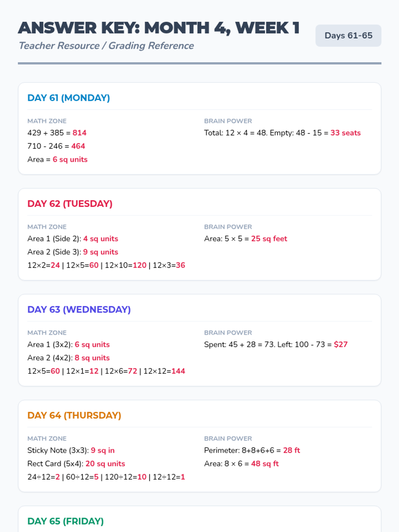The width and height of the screenshot is (399, 532).
Task: Select the Day 65 (Friday) heading
Action: pos(66,521)
